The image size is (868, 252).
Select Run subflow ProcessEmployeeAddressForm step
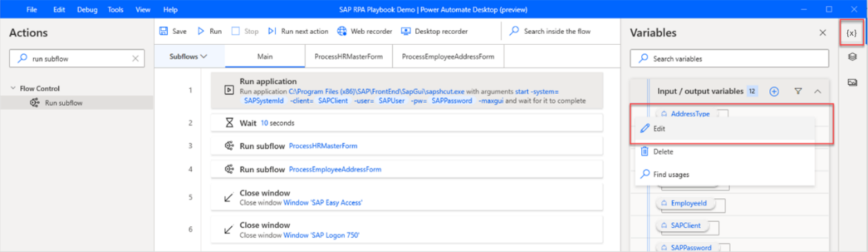(x=407, y=169)
